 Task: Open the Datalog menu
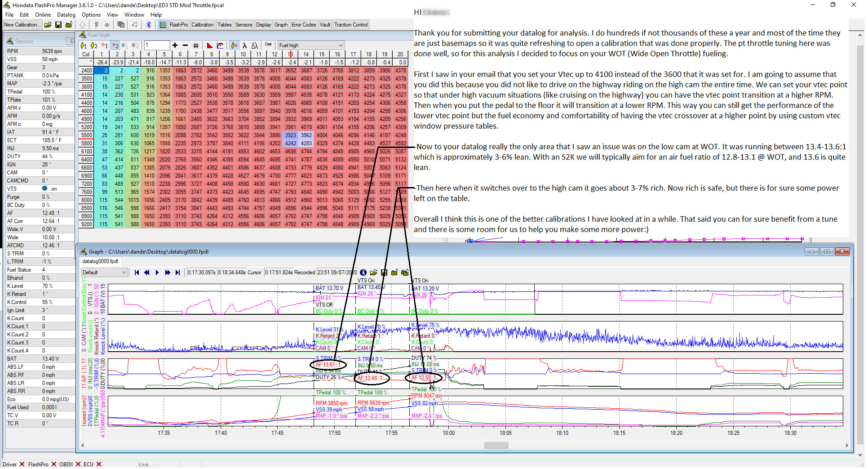[x=66, y=15]
